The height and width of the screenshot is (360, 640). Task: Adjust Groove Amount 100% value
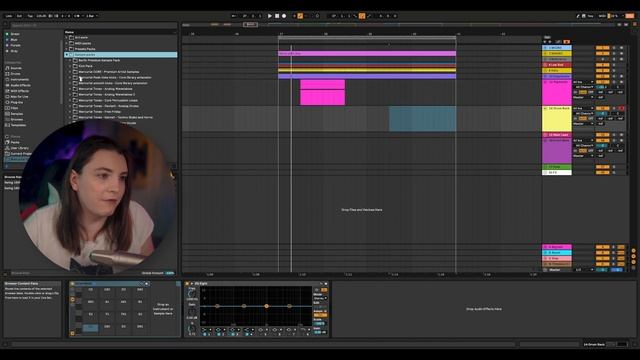[x=170, y=273]
